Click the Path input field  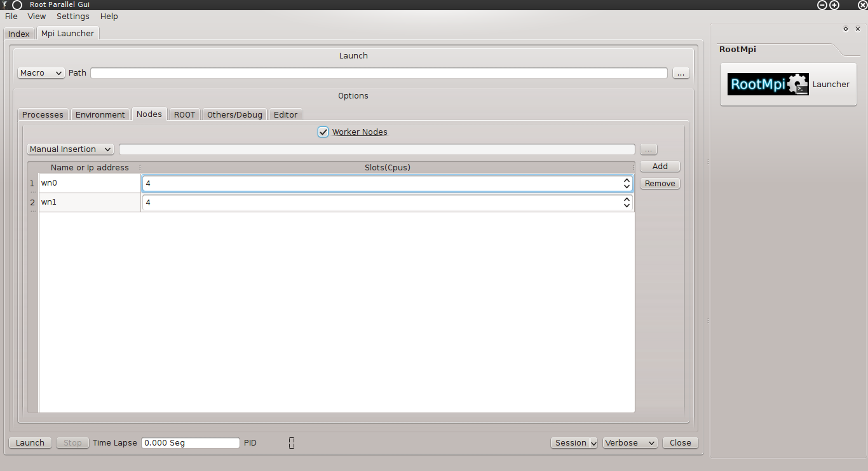click(x=379, y=74)
